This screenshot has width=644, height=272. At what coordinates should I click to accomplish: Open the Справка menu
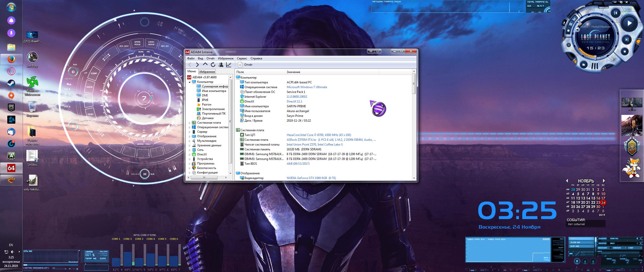pyautogui.click(x=256, y=58)
